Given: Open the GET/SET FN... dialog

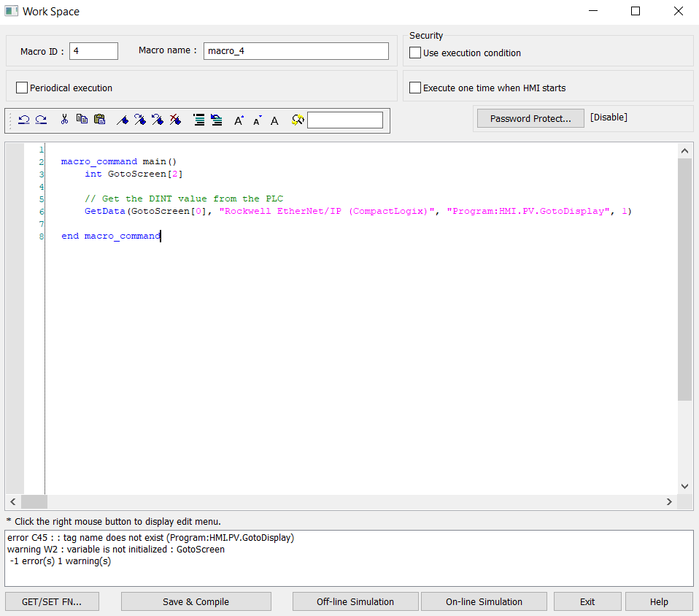Looking at the screenshot, I should (53, 601).
